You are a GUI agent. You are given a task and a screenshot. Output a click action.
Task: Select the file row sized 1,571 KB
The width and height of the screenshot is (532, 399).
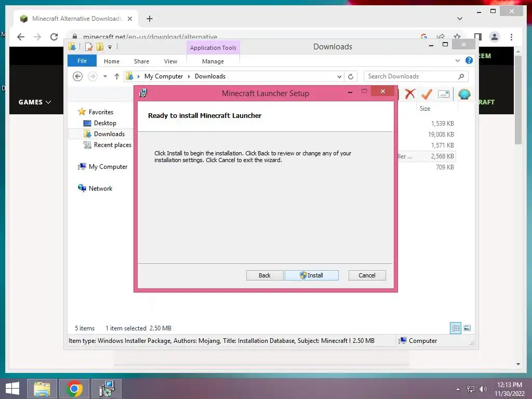[x=443, y=145]
